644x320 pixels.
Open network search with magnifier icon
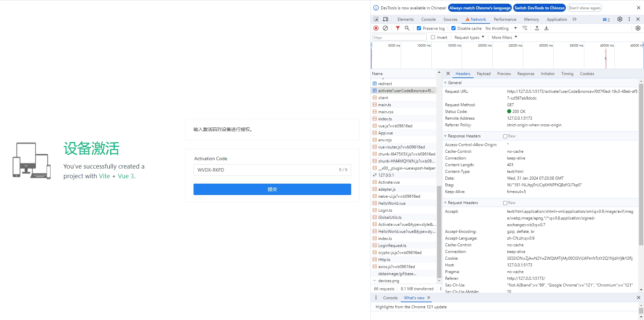[407, 28]
